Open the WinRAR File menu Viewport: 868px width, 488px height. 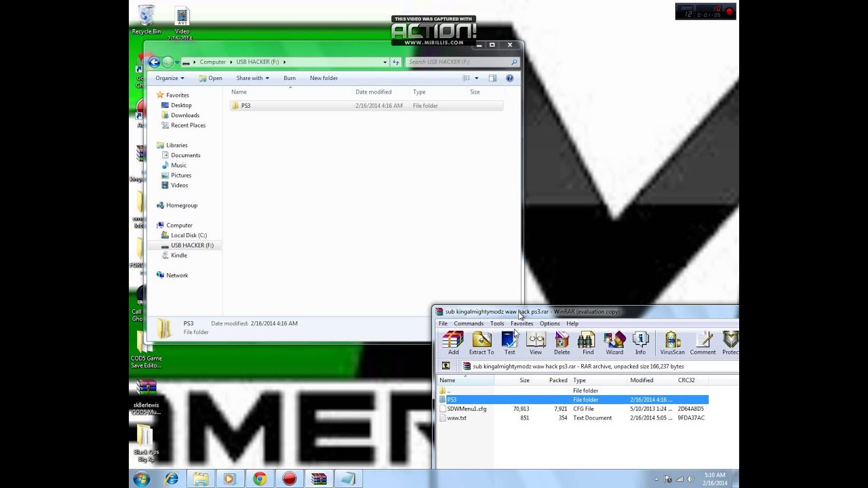(443, 323)
